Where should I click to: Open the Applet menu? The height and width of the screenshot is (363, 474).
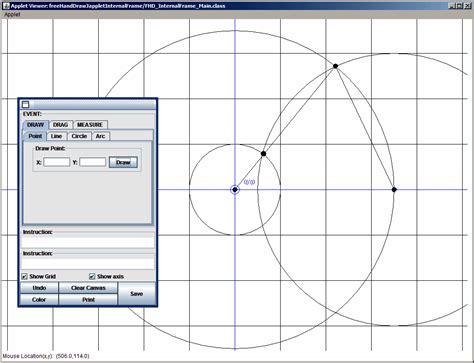12,14
